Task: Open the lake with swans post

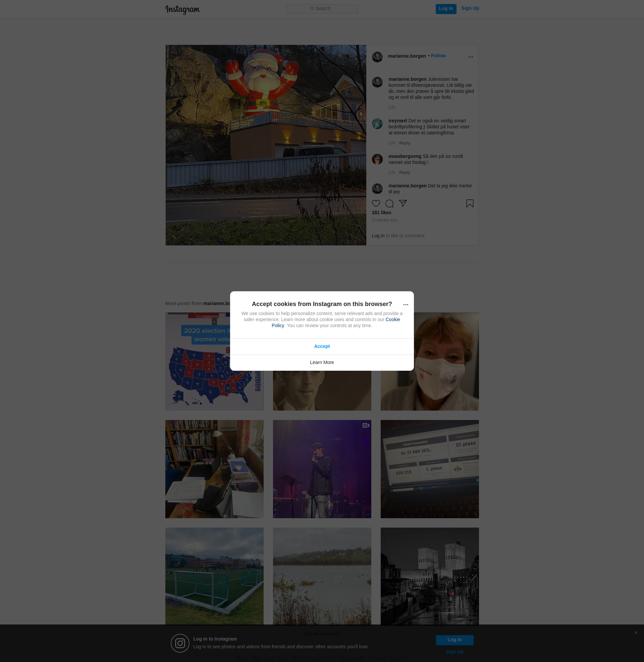Action: [322, 576]
